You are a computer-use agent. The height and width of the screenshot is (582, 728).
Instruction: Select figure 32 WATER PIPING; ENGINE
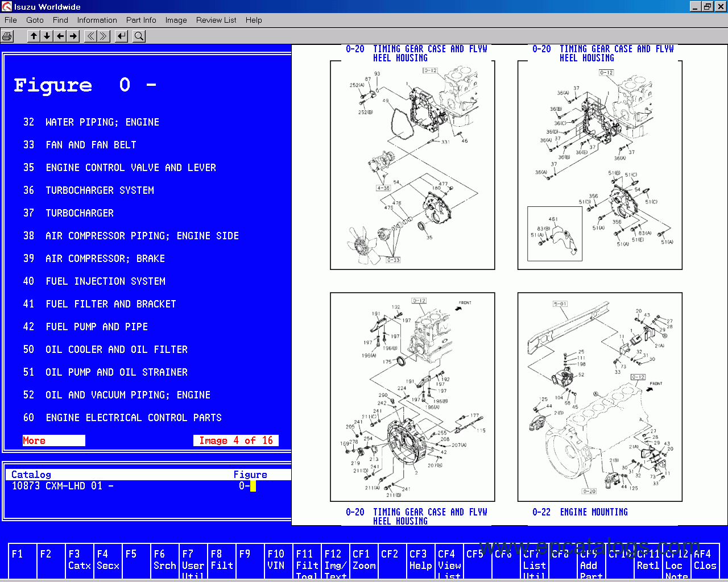91,122
